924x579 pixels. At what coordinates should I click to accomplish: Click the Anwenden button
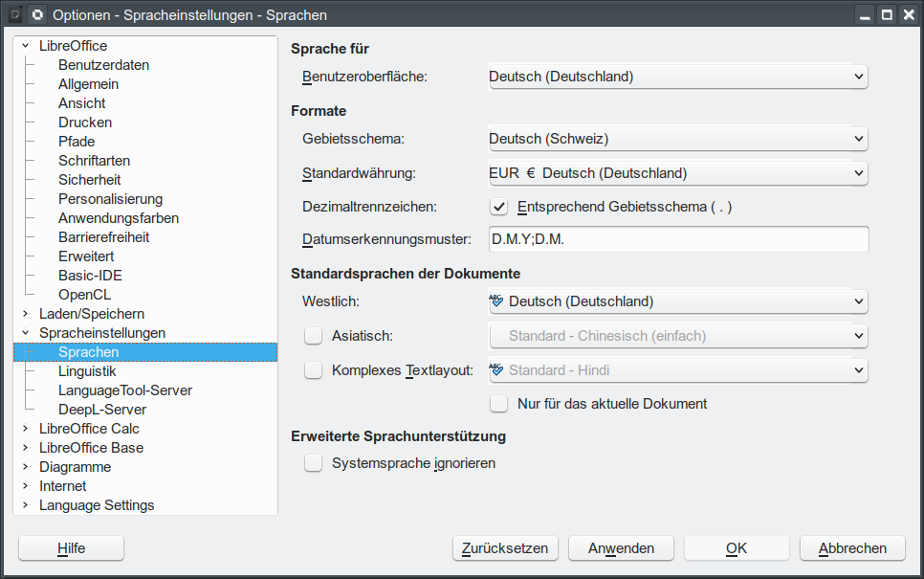click(x=621, y=548)
